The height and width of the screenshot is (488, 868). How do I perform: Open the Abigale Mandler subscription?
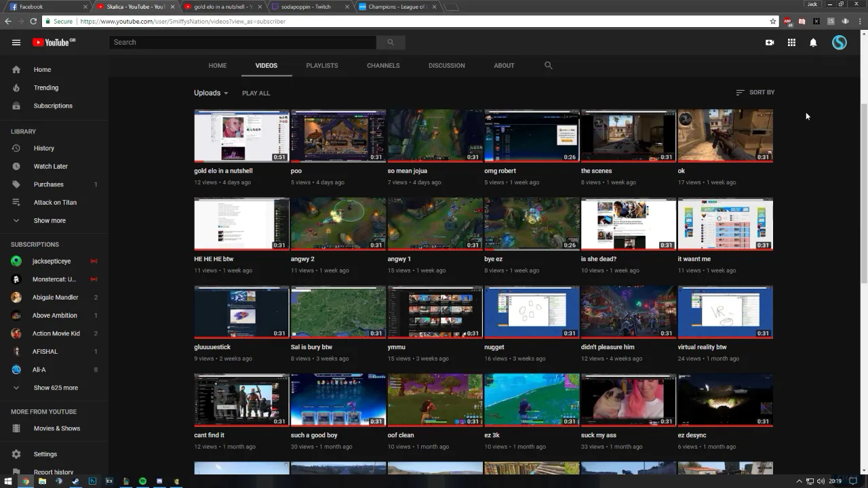coord(54,297)
